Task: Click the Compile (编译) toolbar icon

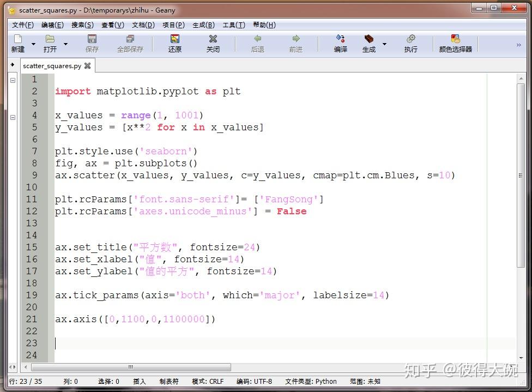Action: click(341, 38)
